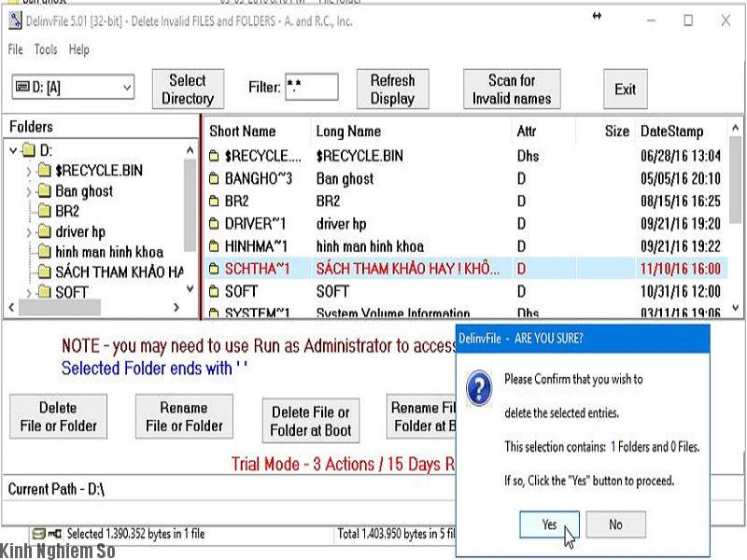
Task: Click the double-arrow icon in title bar
Action: point(597,16)
